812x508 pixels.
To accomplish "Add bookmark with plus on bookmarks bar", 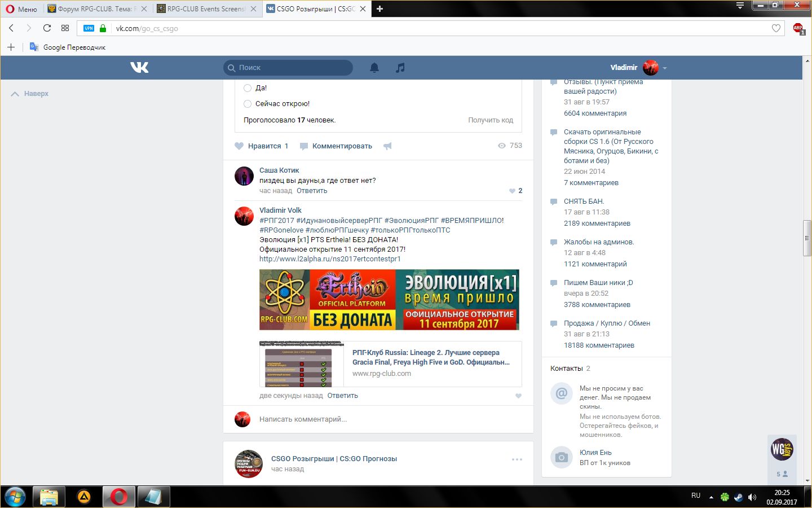I will click(x=11, y=47).
